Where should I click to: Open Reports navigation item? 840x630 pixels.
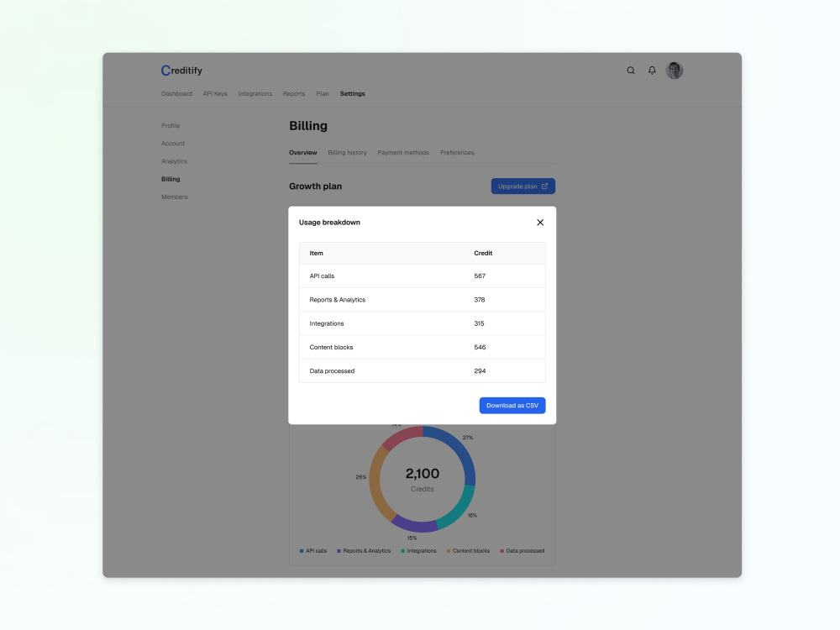click(x=294, y=94)
